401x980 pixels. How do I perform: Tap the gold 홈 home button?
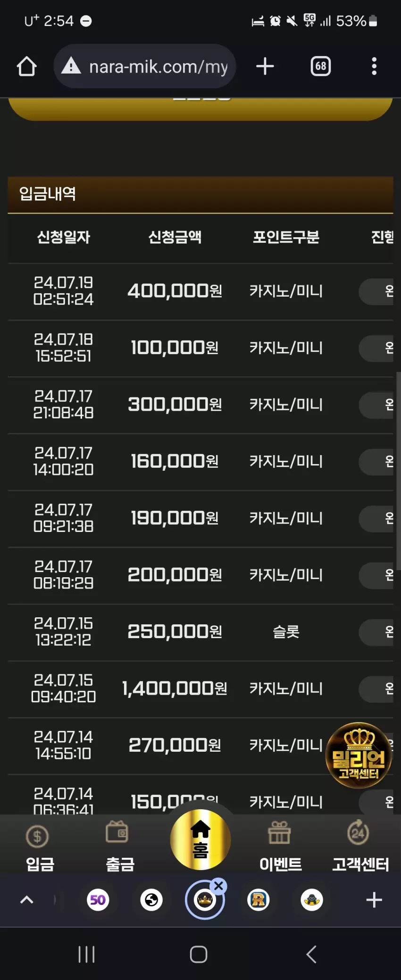pyautogui.click(x=200, y=839)
